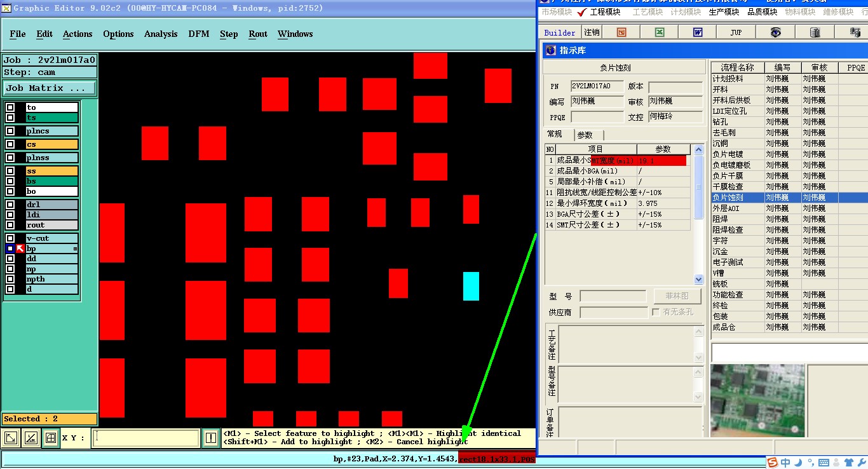
Task: Select the 沉金 process row
Action: point(789,252)
